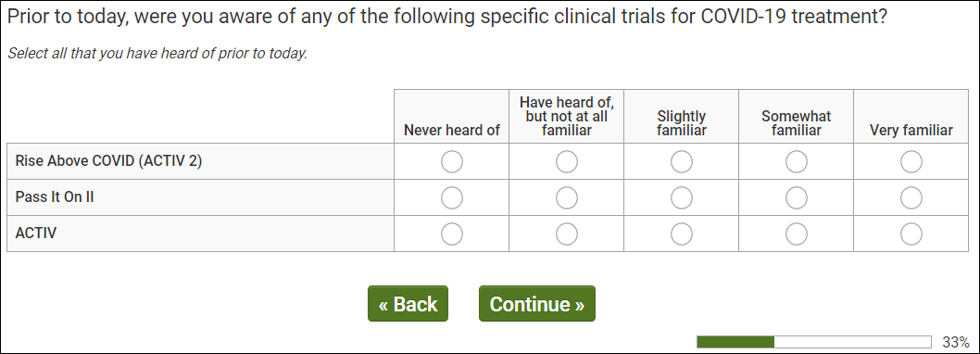Image resolution: width=980 pixels, height=354 pixels.
Task: Select 'Never heard of' for Pass It On II
Action: coord(452,197)
